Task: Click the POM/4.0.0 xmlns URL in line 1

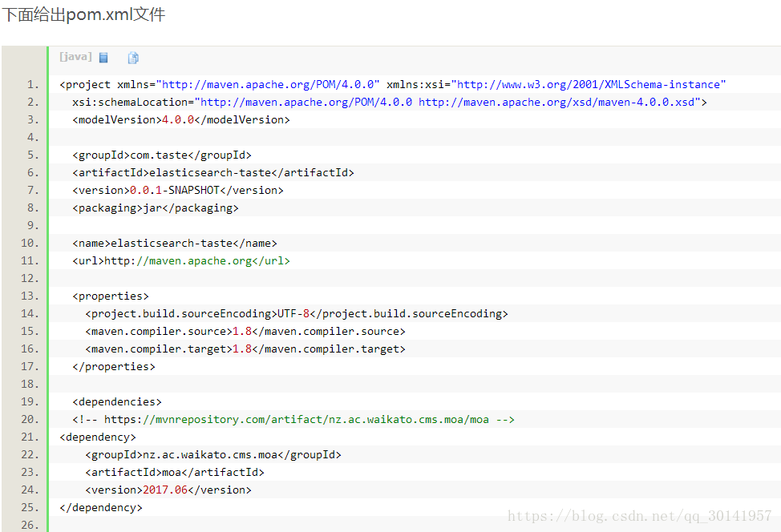Action: click(270, 85)
